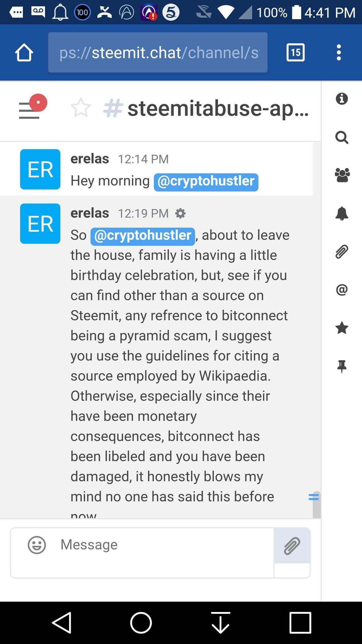Screen dimensions: 362x644
Task: Search messages with the magnifier icon
Action: click(x=342, y=138)
